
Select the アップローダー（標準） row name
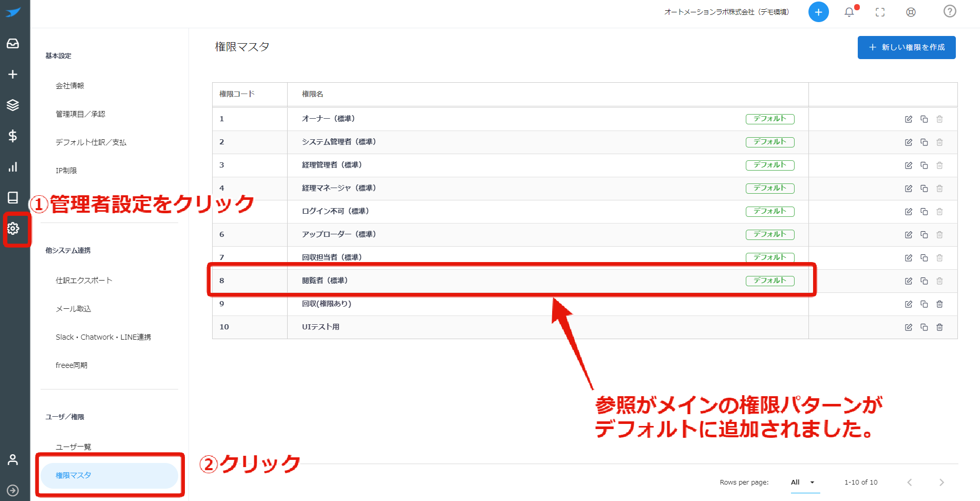[339, 234]
